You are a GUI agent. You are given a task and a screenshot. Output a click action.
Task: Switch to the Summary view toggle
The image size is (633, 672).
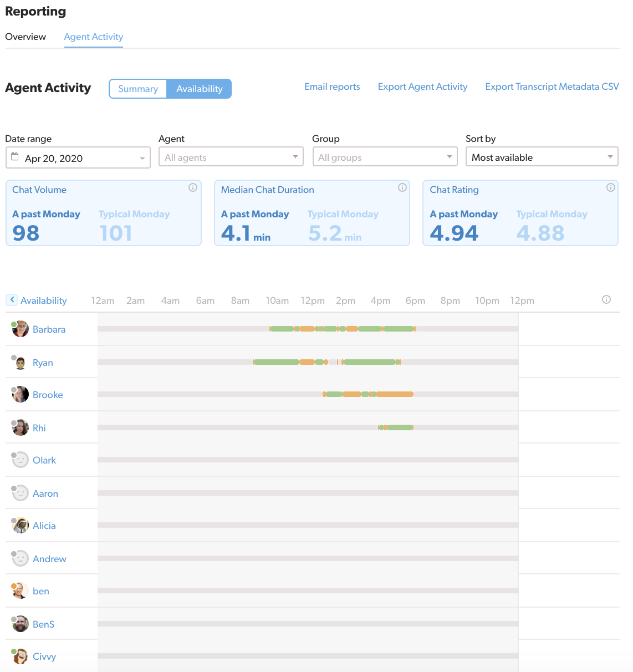point(137,89)
